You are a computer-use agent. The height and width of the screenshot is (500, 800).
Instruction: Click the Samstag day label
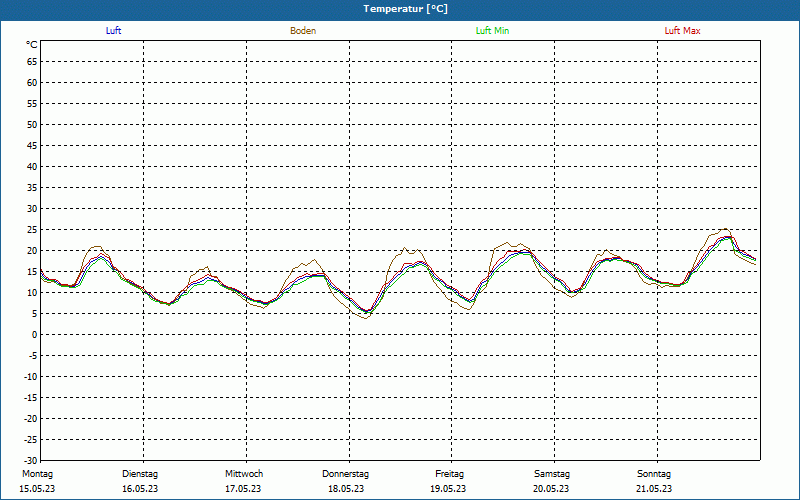[552, 474]
